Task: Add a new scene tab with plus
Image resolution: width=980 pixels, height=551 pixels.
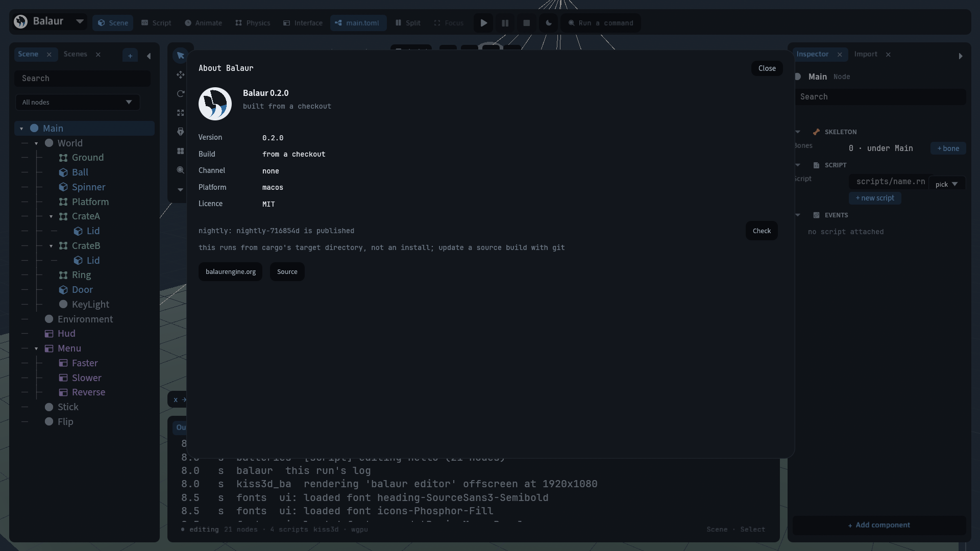Action: (x=130, y=56)
